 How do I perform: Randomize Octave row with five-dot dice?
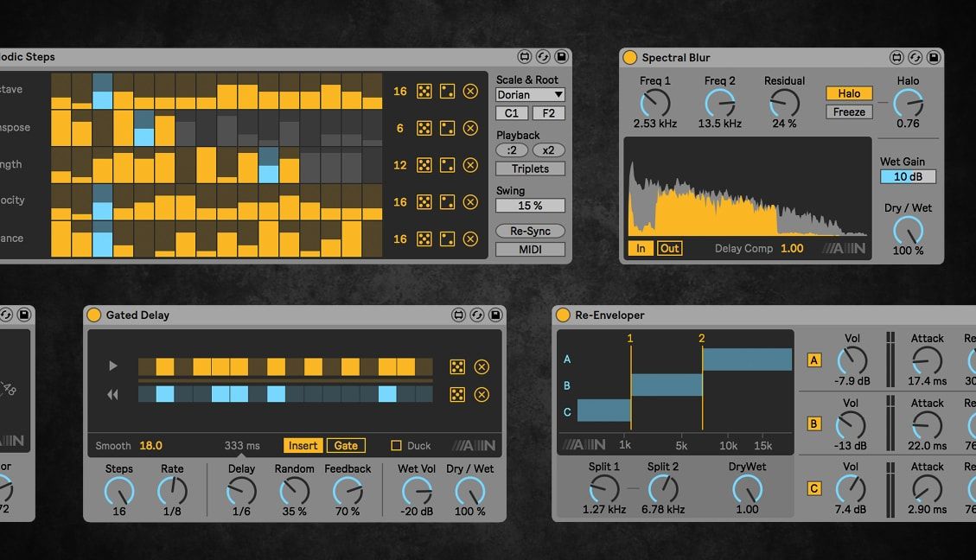pyautogui.click(x=424, y=92)
